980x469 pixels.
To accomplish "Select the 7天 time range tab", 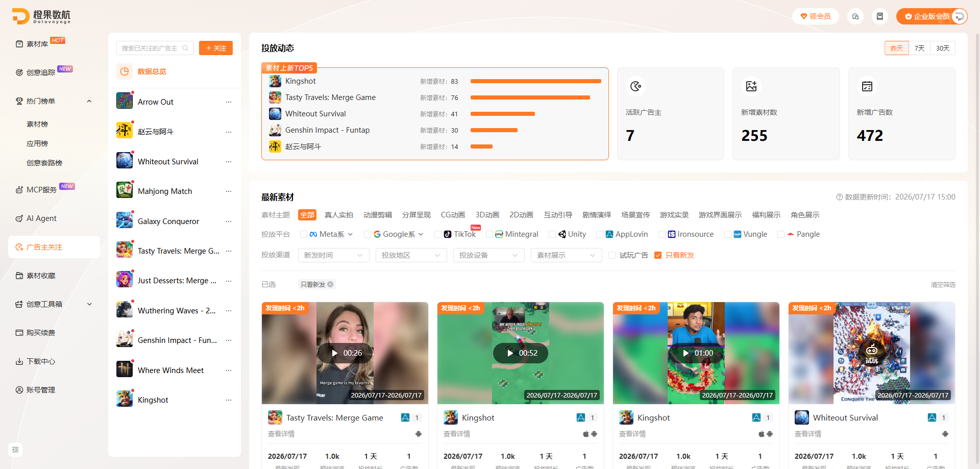I will point(920,48).
